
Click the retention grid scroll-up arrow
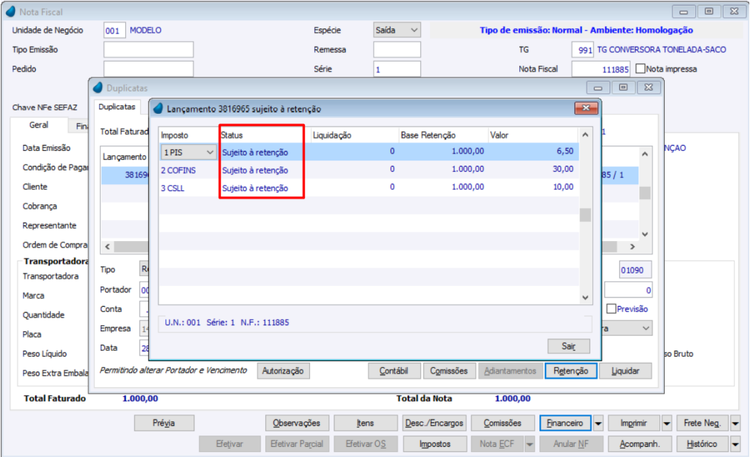(x=585, y=135)
